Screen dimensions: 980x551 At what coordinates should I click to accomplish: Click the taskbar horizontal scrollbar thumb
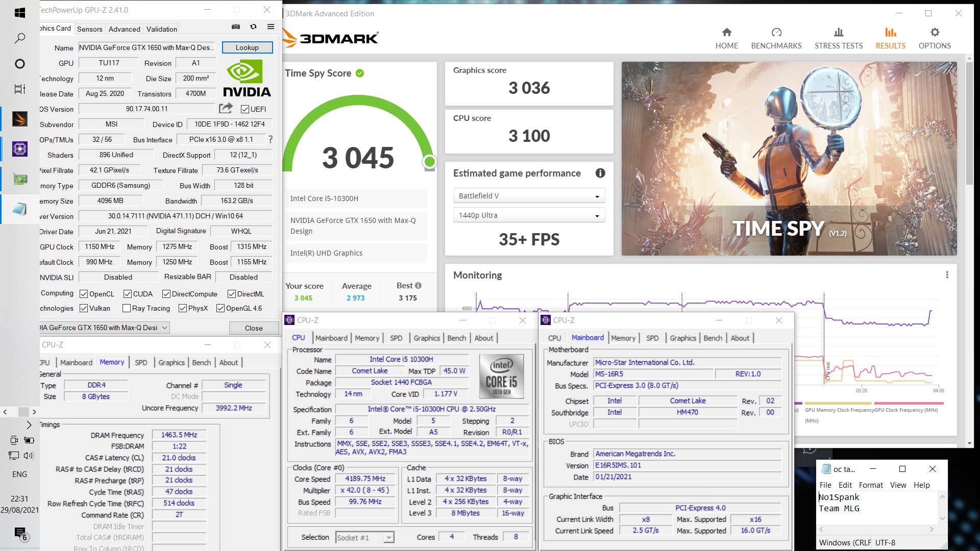point(23,412)
